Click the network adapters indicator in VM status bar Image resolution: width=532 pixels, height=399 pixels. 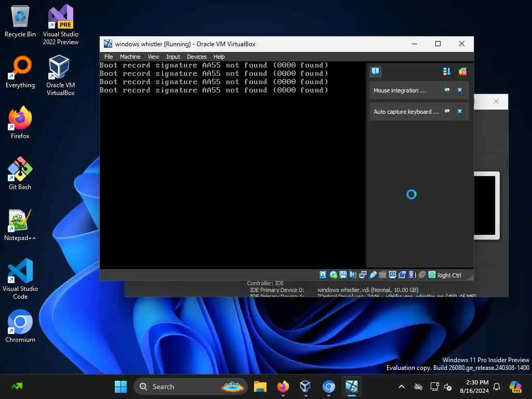(x=363, y=275)
